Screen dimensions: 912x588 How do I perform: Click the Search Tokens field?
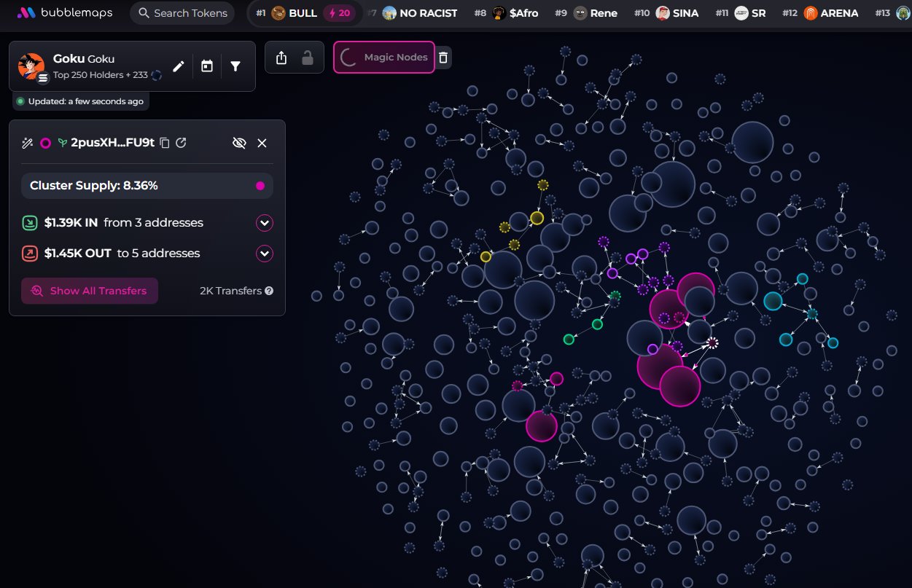(182, 13)
